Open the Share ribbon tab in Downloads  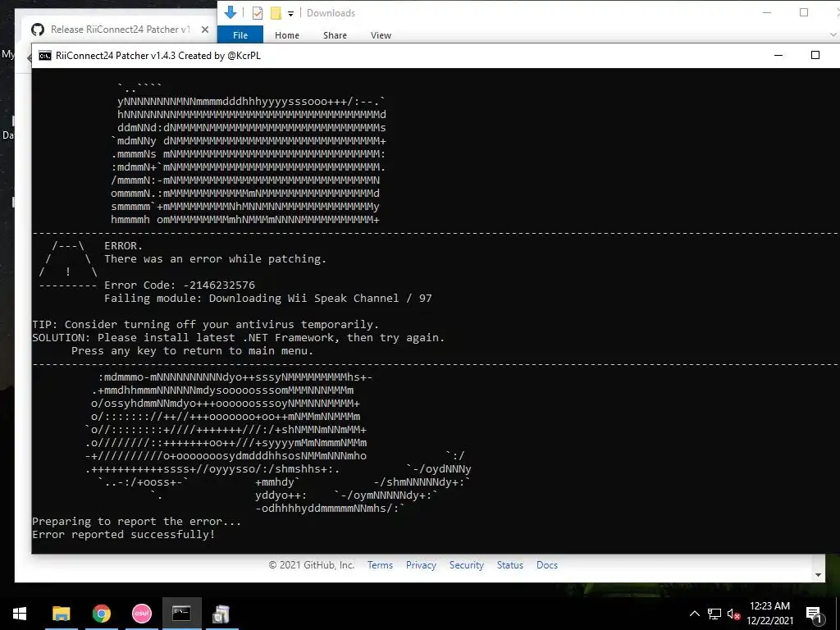click(x=335, y=34)
